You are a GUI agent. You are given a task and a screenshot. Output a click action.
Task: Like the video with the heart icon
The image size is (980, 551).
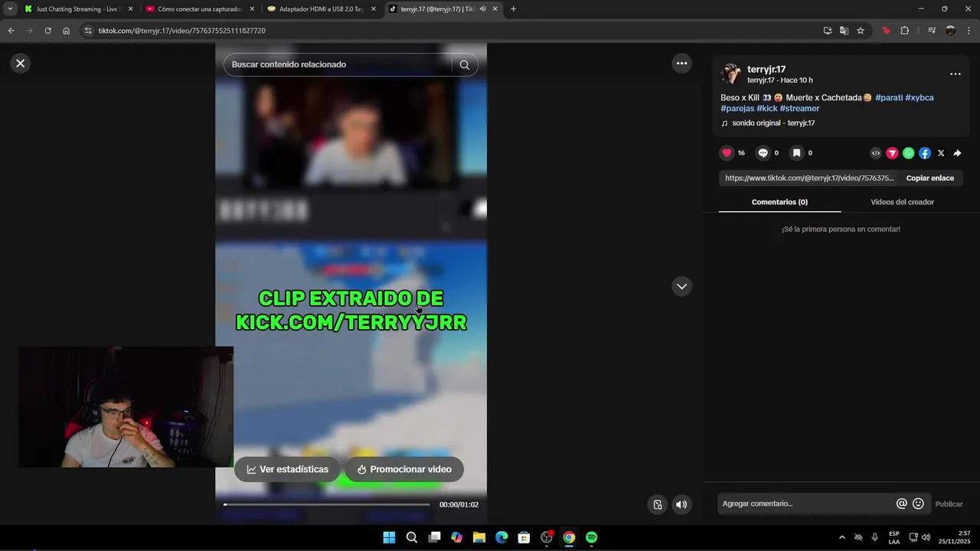[727, 153]
